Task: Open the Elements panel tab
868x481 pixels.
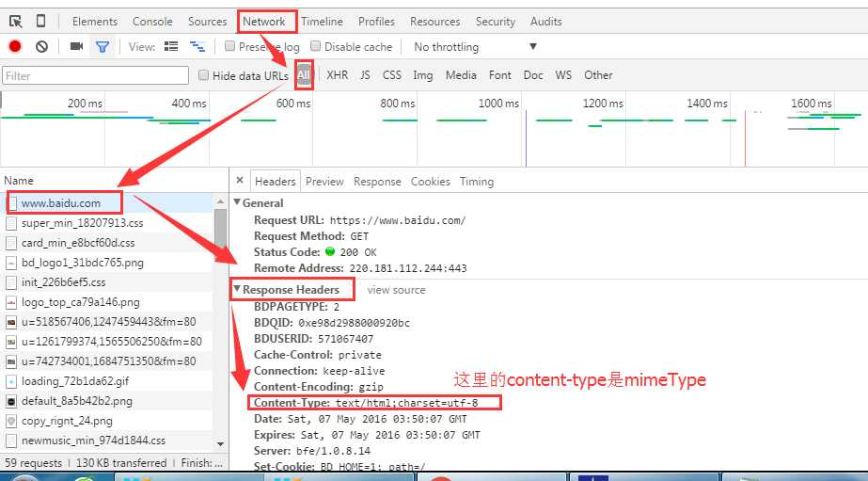Action: pyautogui.click(x=95, y=22)
